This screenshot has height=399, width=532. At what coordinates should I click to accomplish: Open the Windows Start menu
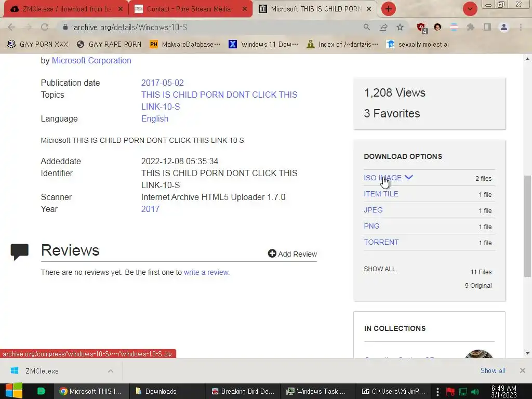14,391
